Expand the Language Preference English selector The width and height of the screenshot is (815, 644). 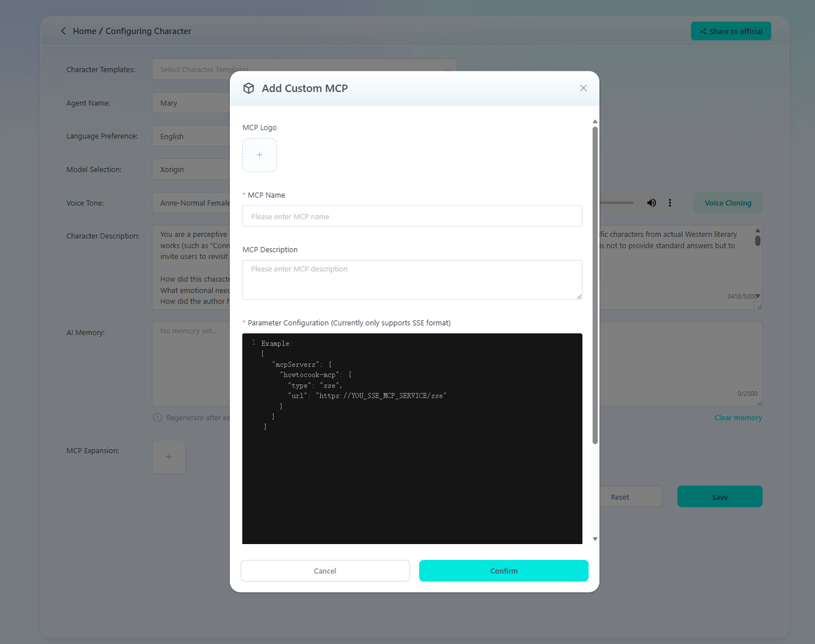[x=191, y=136]
